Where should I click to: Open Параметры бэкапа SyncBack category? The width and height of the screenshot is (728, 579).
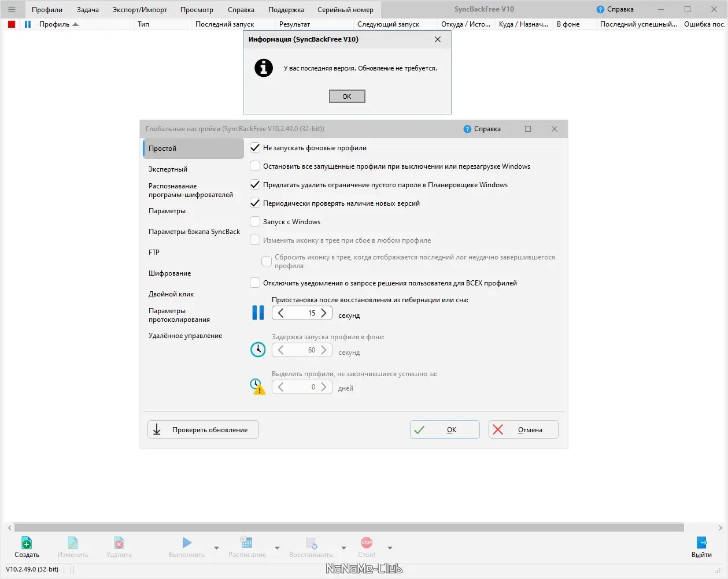click(x=193, y=232)
